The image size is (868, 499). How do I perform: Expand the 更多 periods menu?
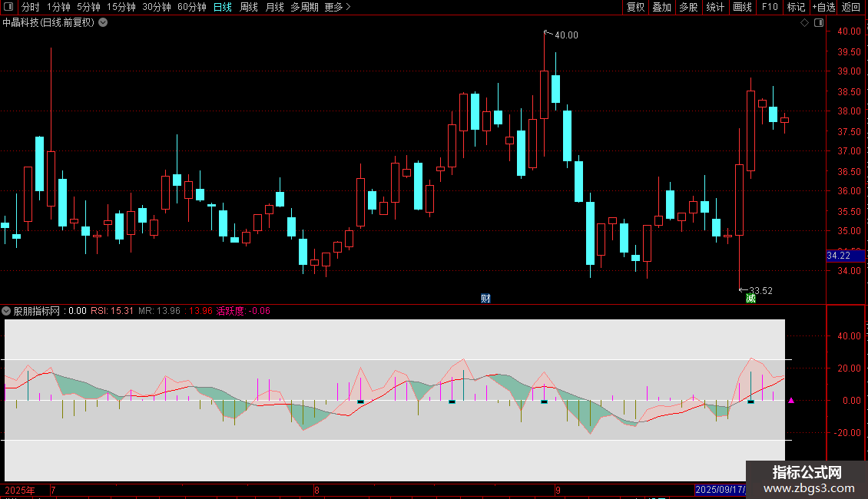[337, 7]
